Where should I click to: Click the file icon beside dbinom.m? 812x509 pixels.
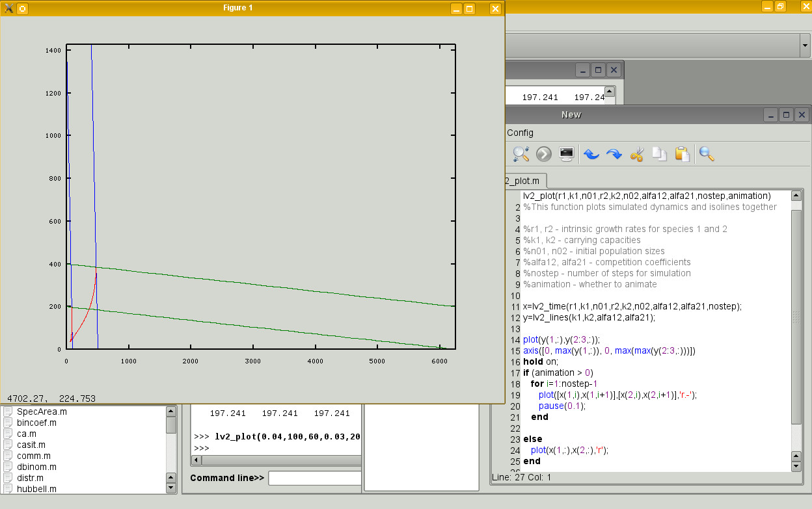pos(8,467)
